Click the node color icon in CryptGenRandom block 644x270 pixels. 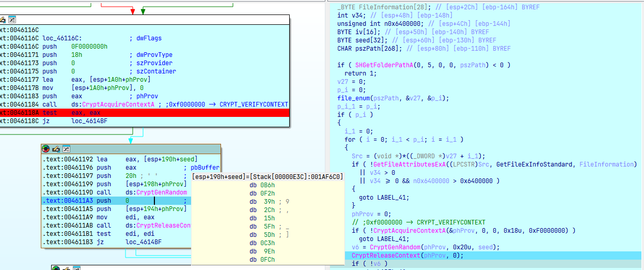(46, 148)
